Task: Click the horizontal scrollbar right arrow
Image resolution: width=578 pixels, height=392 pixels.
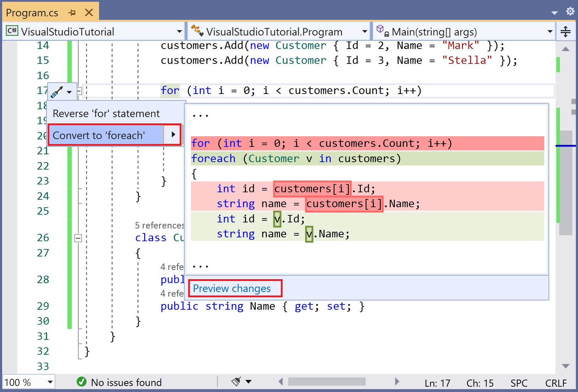Action: [x=397, y=382]
